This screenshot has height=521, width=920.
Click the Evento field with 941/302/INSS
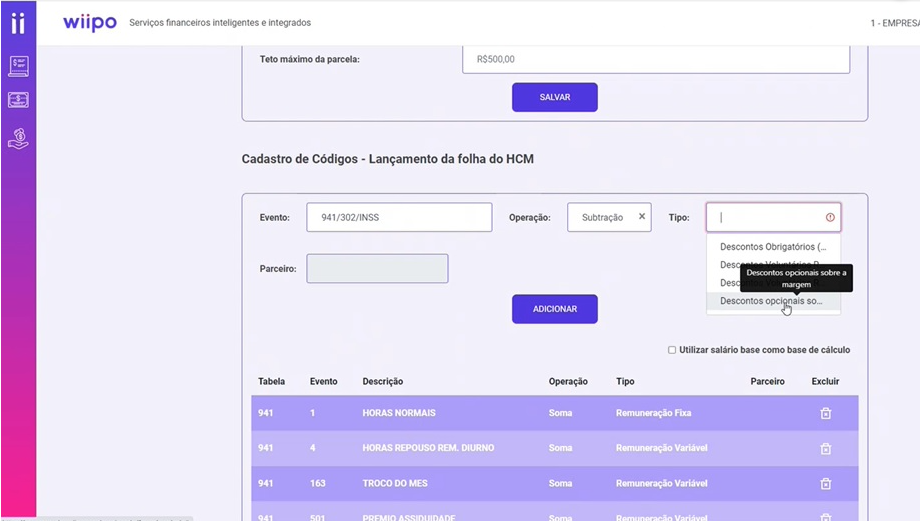tap(399, 217)
